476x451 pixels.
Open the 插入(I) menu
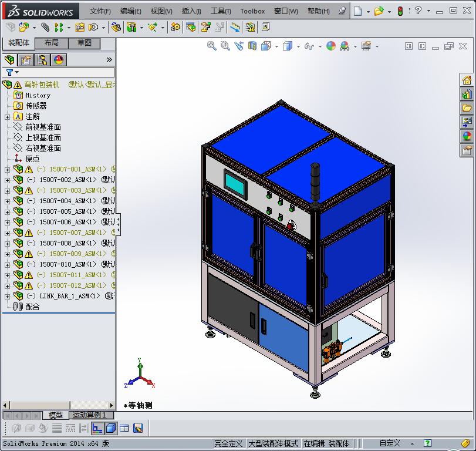pos(191,11)
